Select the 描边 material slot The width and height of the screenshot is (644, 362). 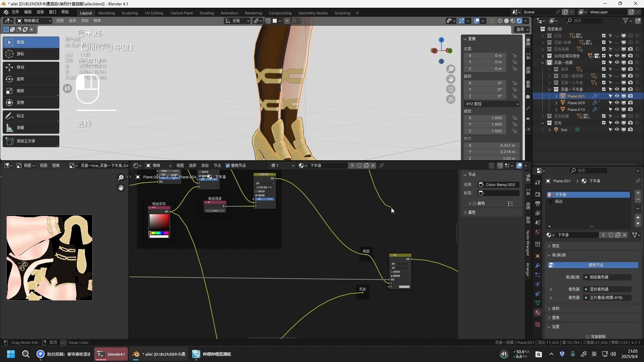(588, 201)
